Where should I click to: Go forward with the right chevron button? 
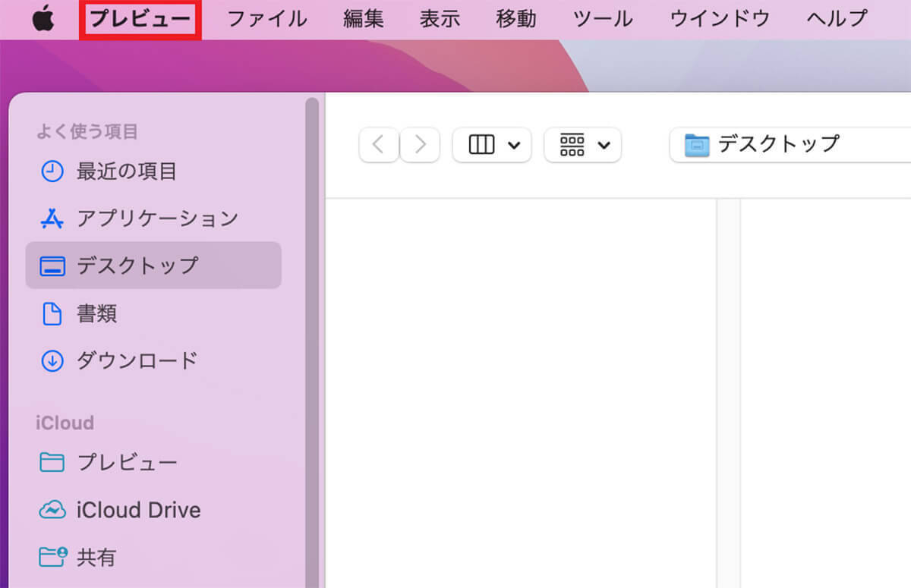tap(420, 144)
